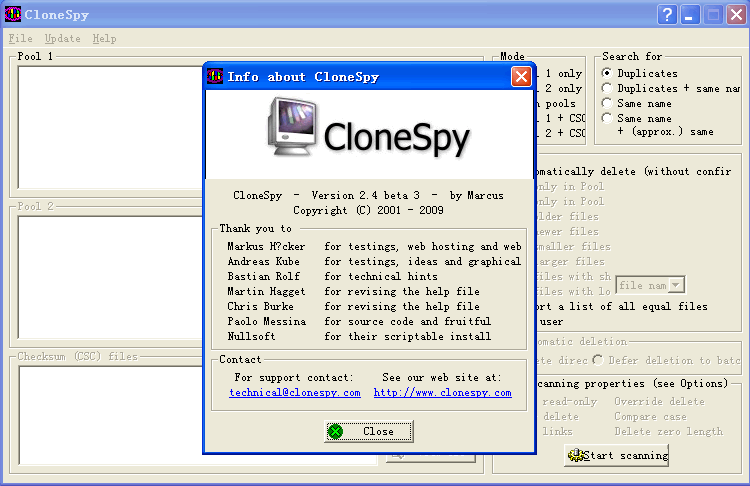750x486 pixels.
Task: Click the Start scanning button
Action: click(x=617, y=455)
